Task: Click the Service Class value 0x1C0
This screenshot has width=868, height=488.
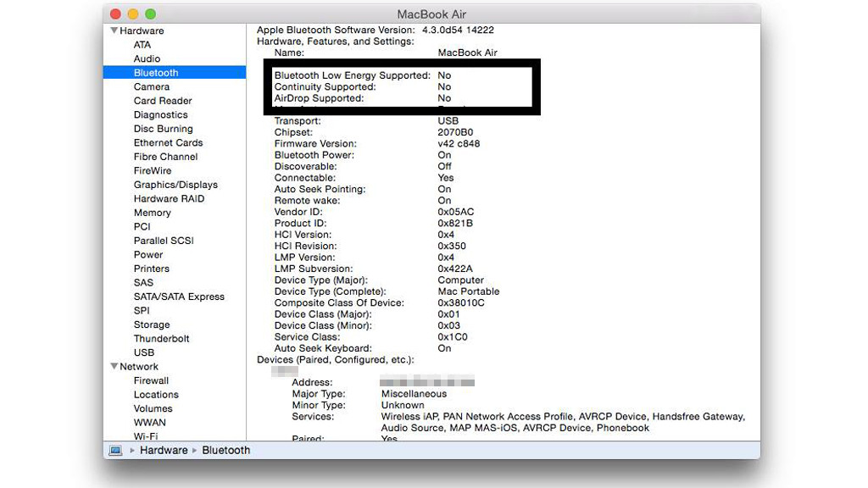Action: [453, 337]
